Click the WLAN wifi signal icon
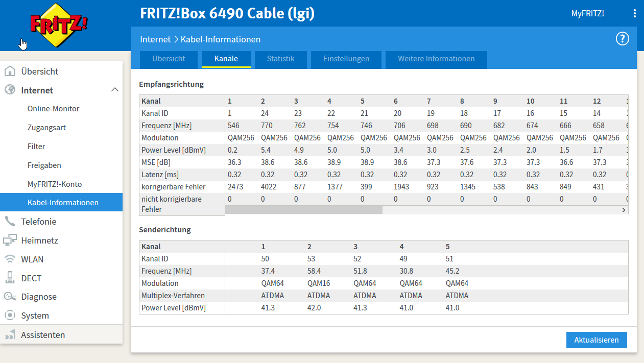 10,259
